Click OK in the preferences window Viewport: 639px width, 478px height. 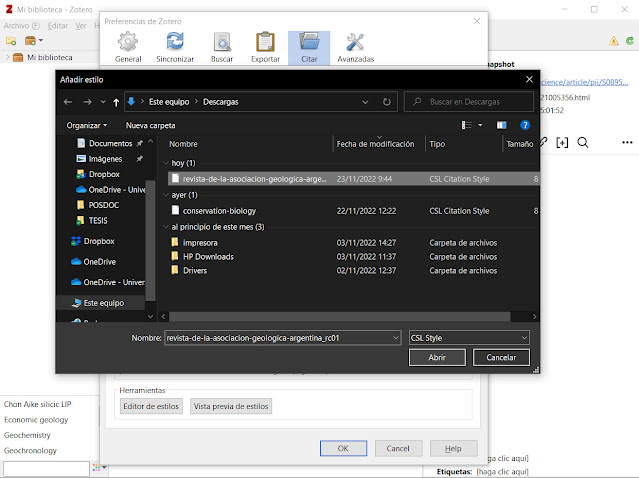point(343,448)
